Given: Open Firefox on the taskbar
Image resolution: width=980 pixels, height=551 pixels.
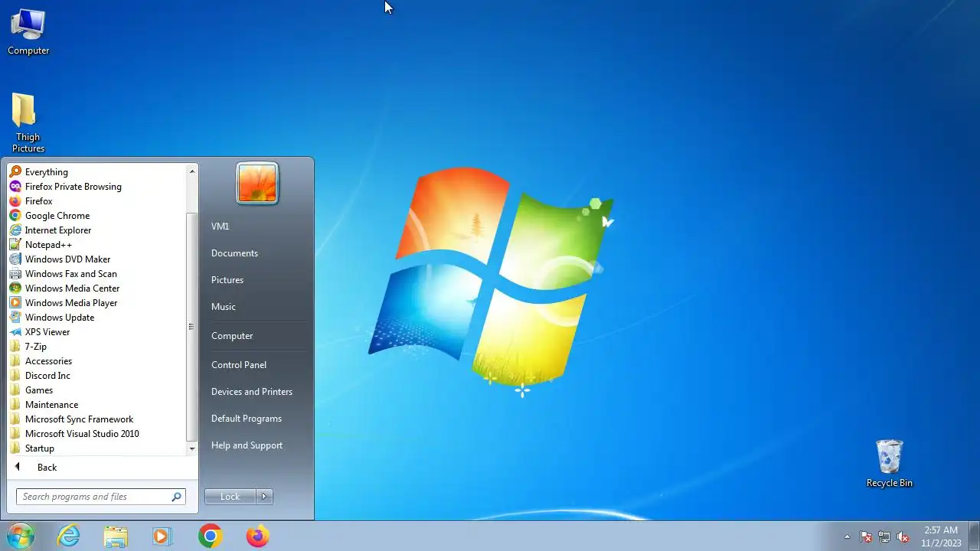Looking at the screenshot, I should [x=257, y=536].
